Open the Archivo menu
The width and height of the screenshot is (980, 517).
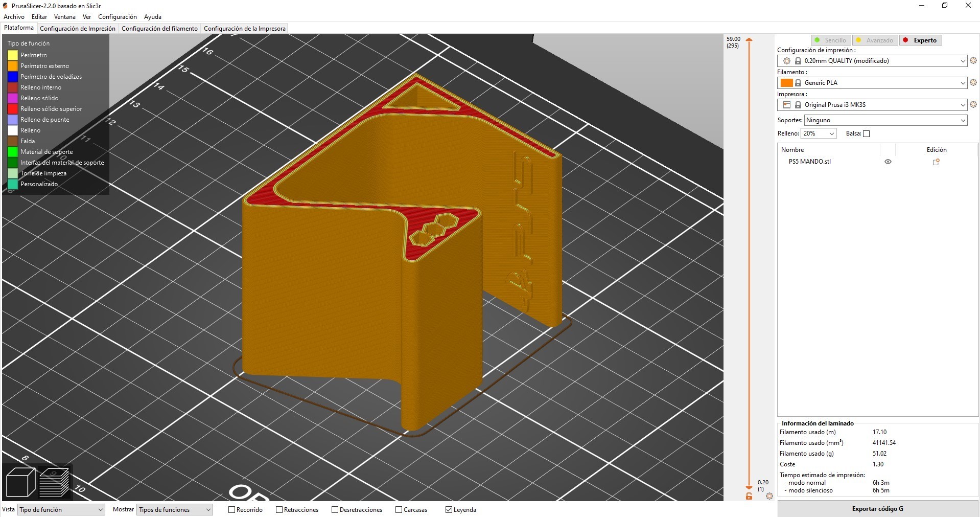(x=14, y=17)
